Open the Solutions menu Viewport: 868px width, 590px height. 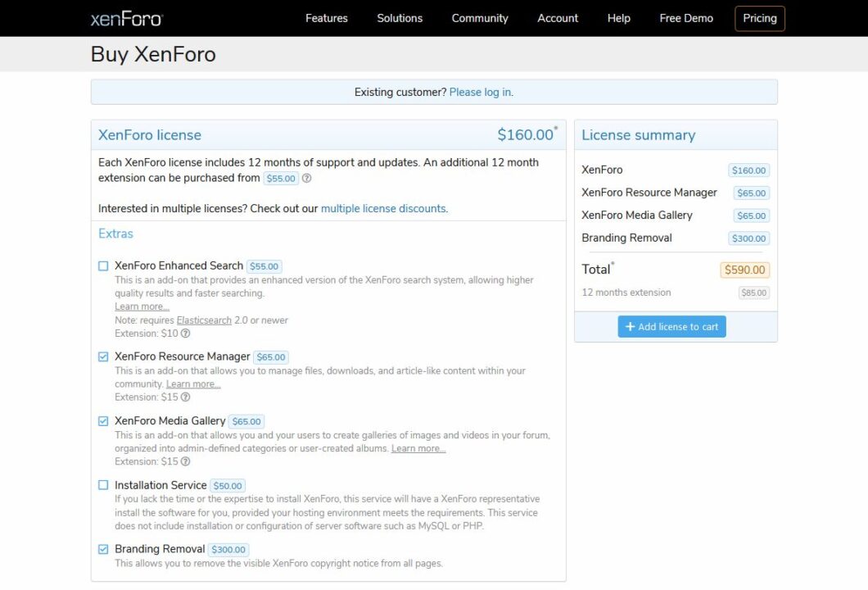[400, 18]
